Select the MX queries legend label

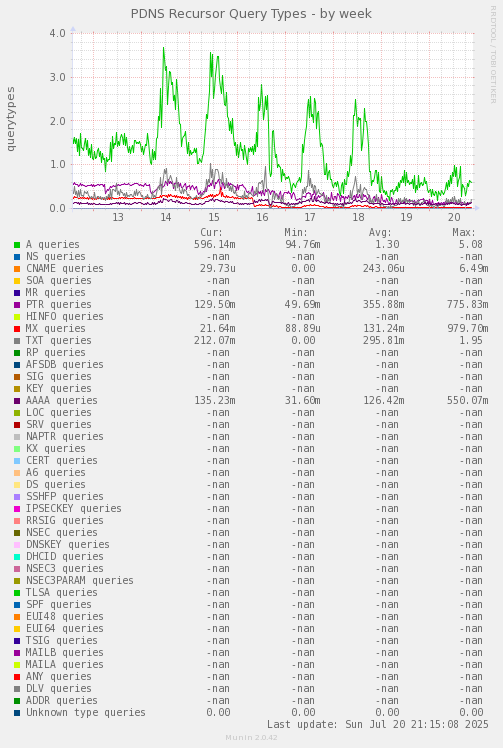55,328
